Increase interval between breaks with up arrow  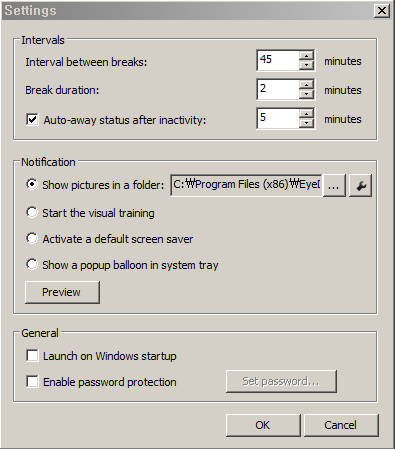(306, 55)
